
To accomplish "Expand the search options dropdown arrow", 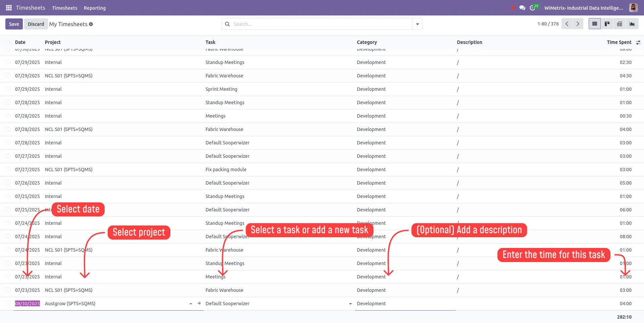I will click(x=417, y=24).
